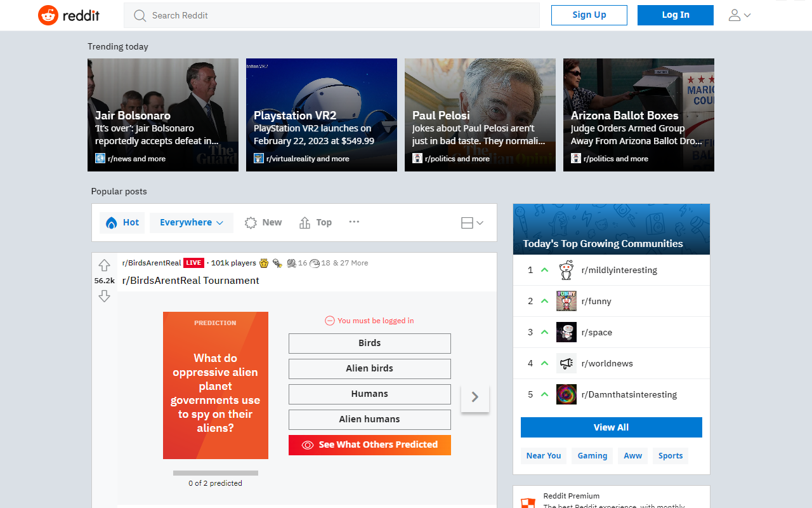Click the r/space community avatar icon
812x508 pixels.
coord(566,332)
